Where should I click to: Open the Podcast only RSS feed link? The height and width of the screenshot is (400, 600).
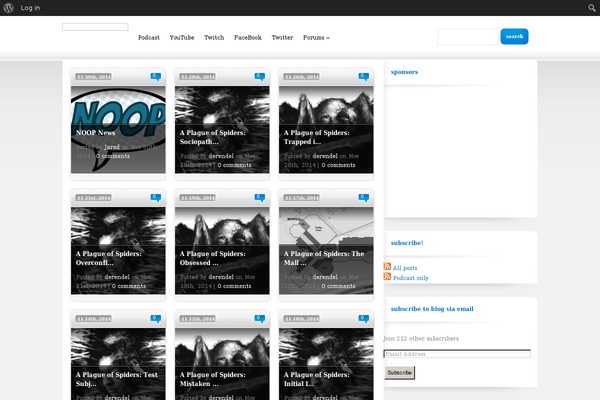[411, 278]
